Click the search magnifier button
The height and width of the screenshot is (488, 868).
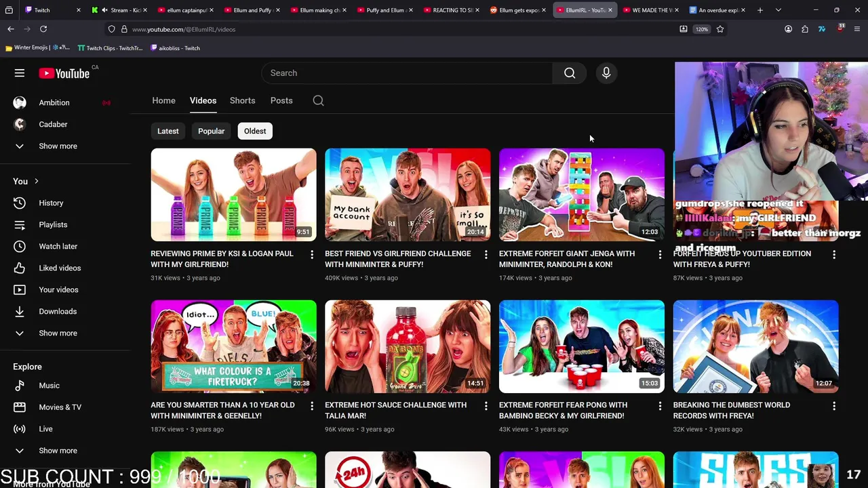(x=570, y=73)
